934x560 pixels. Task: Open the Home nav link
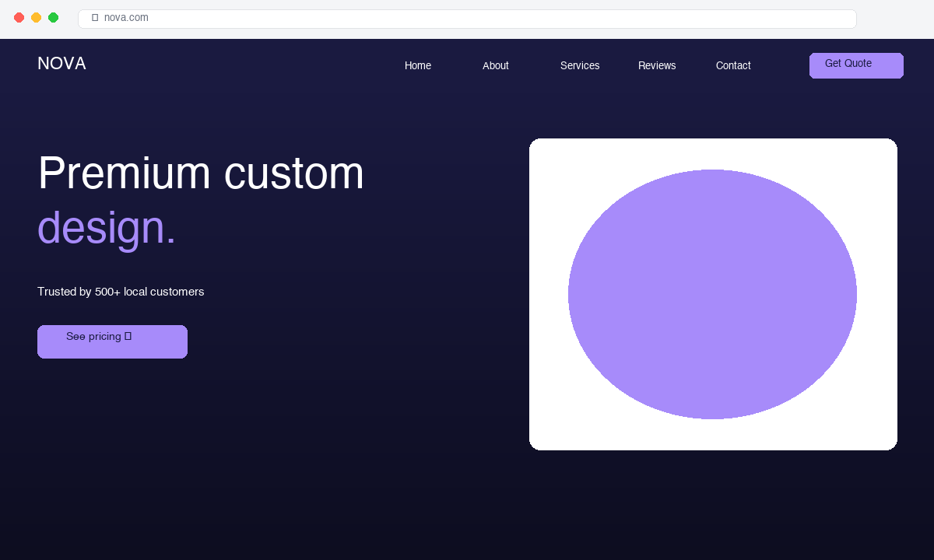(418, 65)
